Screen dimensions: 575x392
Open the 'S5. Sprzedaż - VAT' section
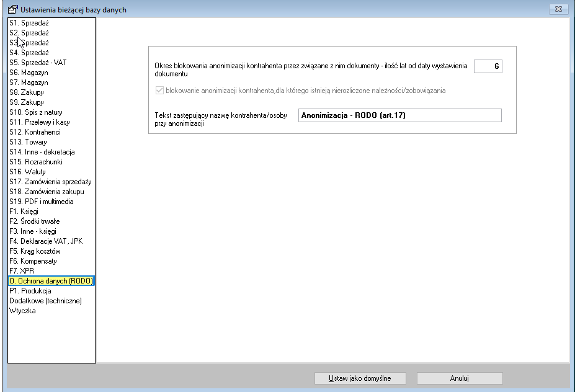click(38, 63)
